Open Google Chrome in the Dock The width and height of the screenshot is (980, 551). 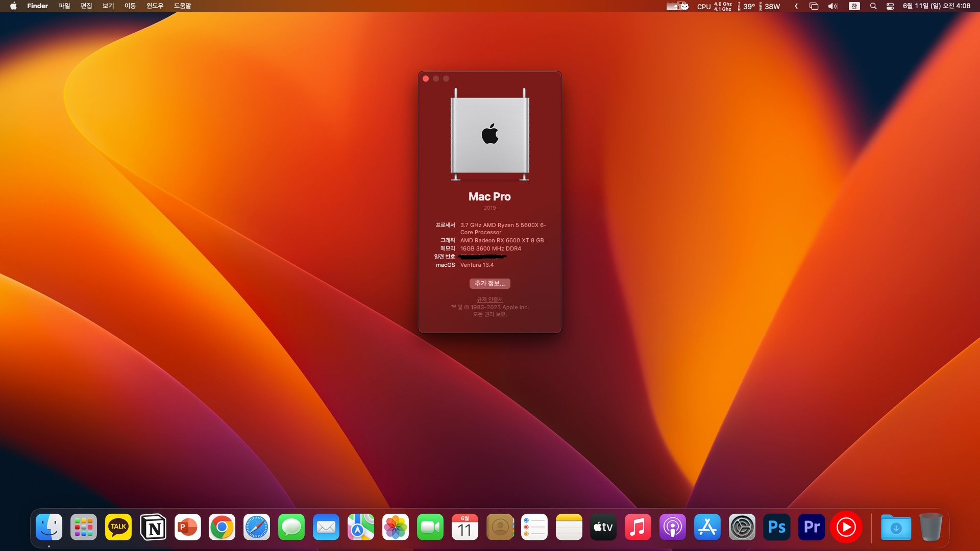pos(222,527)
